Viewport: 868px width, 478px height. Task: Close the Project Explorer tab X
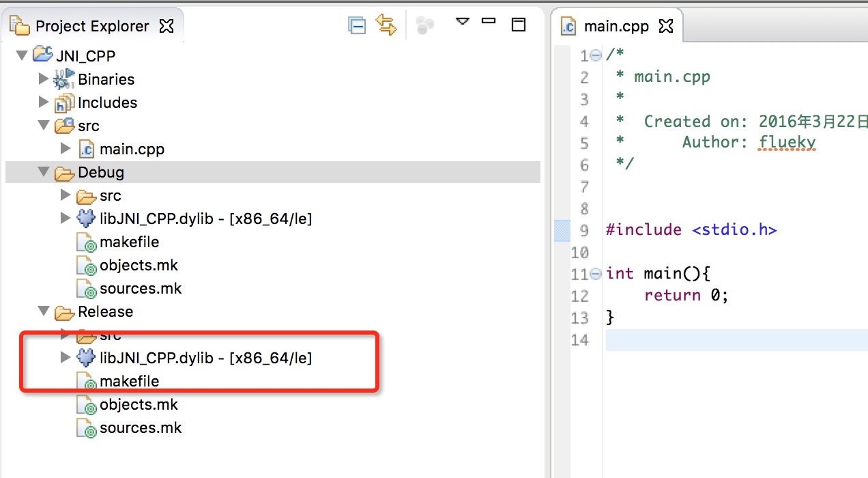coord(166,26)
